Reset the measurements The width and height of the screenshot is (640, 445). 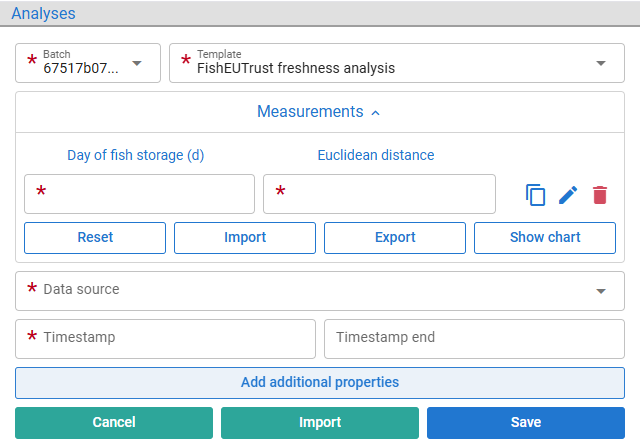click(95, 238)
